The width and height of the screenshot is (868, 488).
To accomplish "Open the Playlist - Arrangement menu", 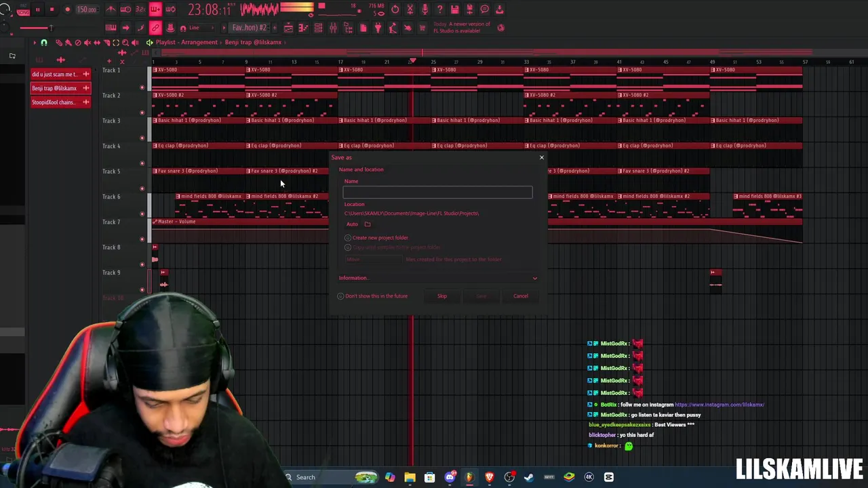I will point(186,42).
